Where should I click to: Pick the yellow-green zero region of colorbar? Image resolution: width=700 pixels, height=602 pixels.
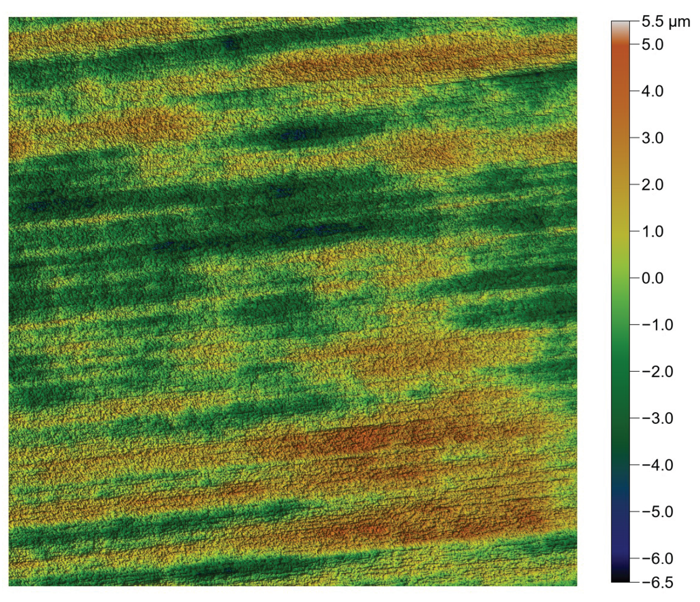click(x=620, y=273)
